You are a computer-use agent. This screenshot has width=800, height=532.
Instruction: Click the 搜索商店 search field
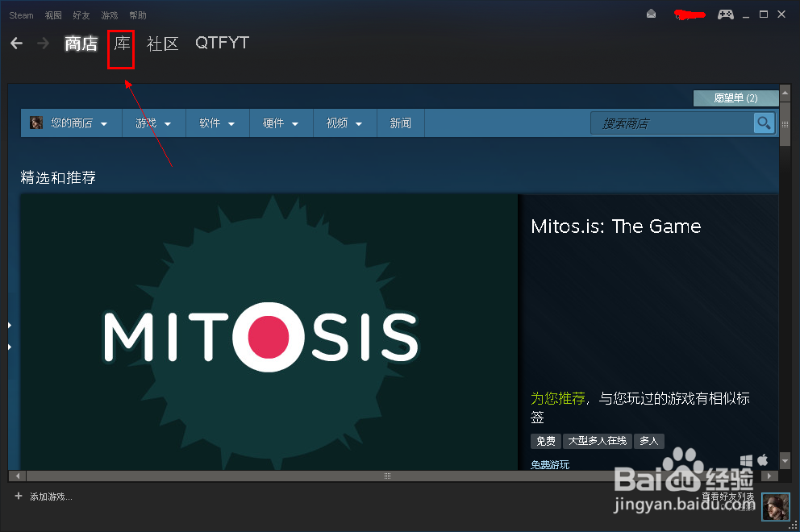672,123
